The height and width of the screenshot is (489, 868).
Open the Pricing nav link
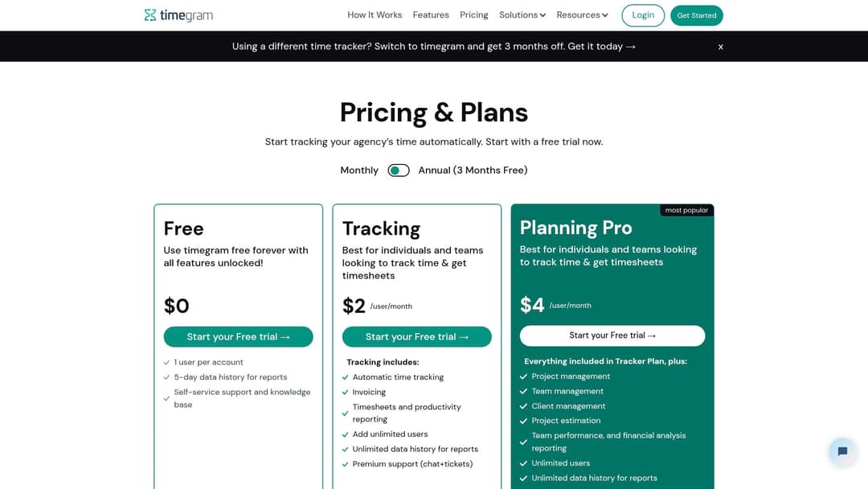tap(474, 15)
